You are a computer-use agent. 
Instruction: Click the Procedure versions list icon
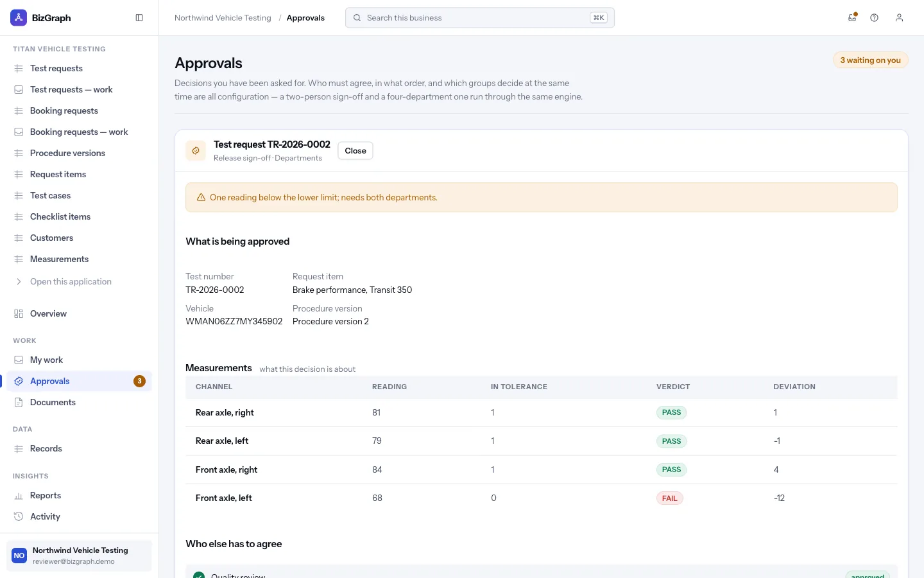(x=19, y=153)
